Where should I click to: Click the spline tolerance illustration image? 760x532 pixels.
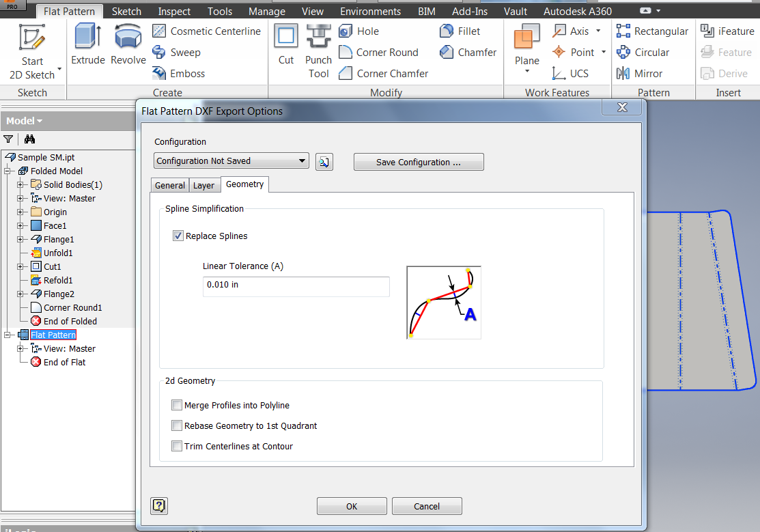click(444, 303)
